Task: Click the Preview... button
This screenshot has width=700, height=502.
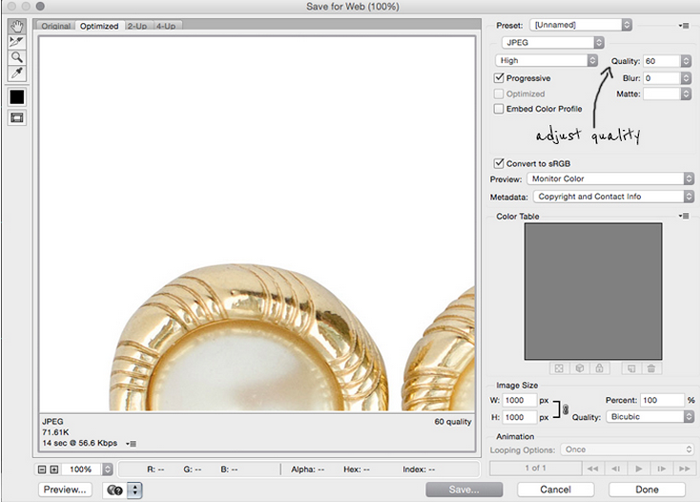Action: click(x=65, y=489)
